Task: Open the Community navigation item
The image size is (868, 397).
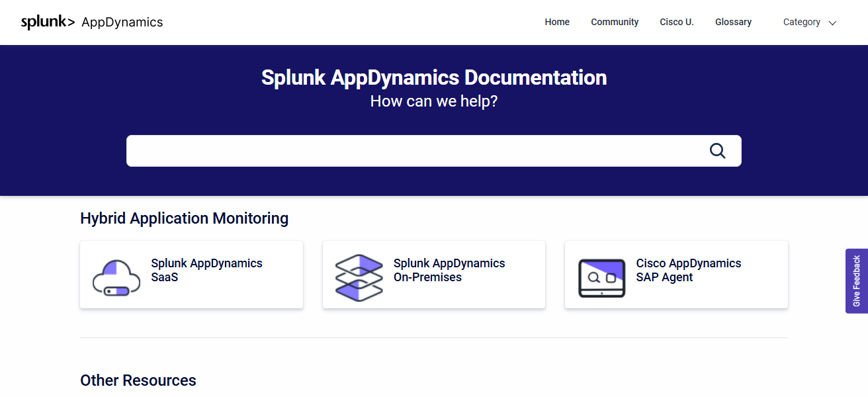Action: pos(615,22)
